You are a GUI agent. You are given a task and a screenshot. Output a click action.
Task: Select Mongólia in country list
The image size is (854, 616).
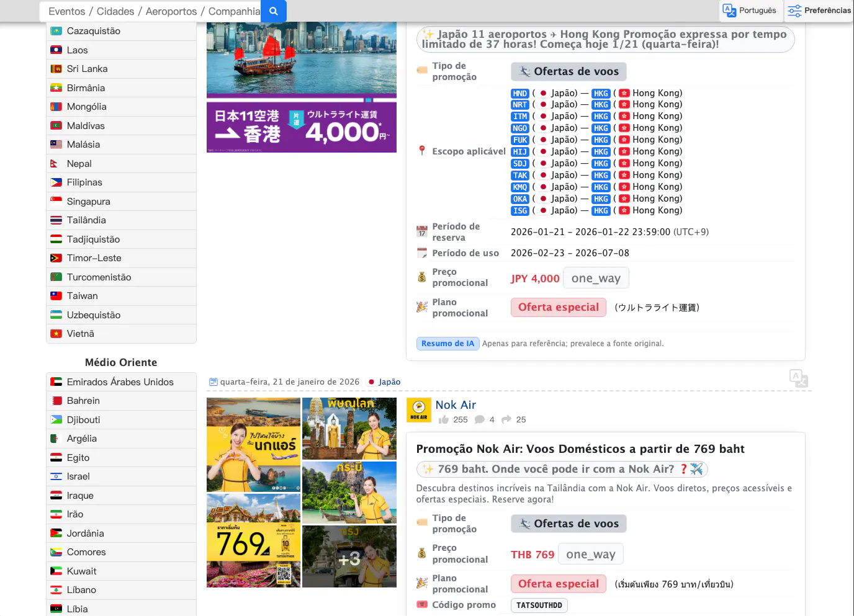[121, 107]
